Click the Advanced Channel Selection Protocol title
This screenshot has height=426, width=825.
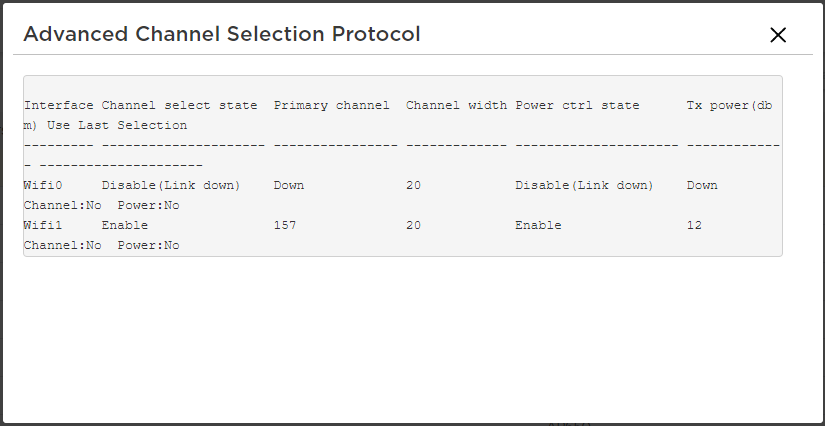(221, 34)
